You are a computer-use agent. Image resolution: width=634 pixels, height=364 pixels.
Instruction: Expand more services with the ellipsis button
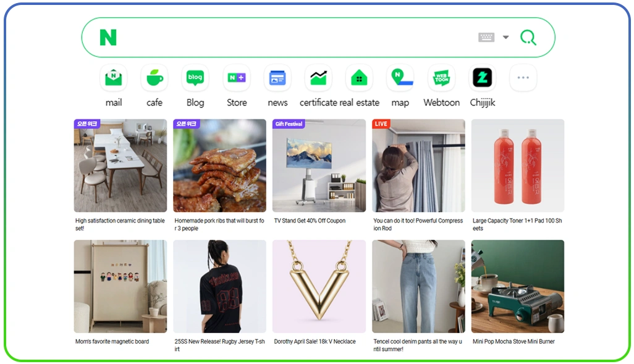point(523,77)
